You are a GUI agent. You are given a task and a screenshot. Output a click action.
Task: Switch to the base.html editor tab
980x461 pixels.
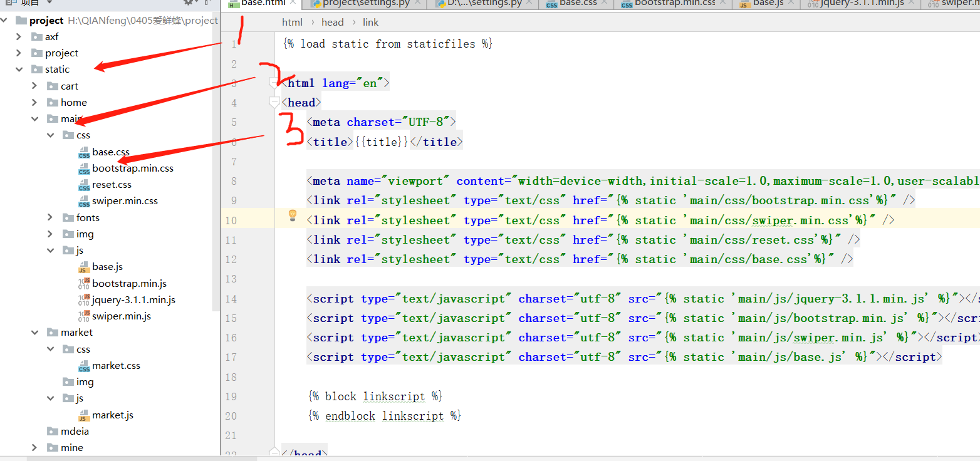(262, 3)
